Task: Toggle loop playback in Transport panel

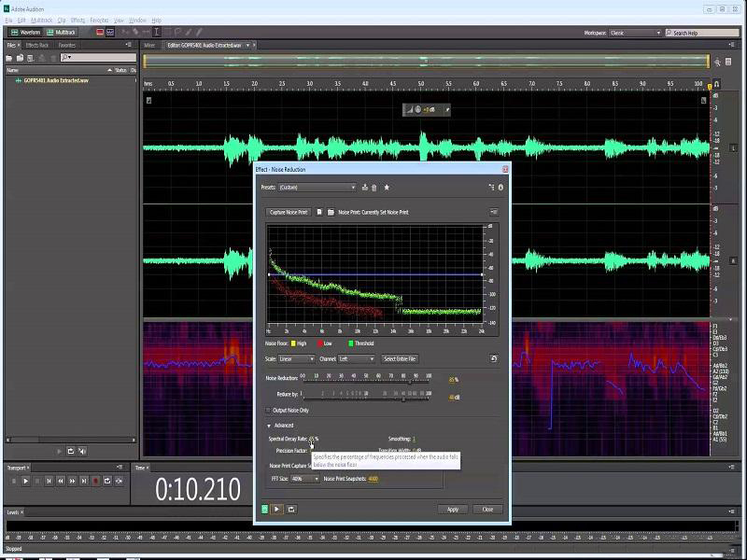Action: (x=107, y=482)
